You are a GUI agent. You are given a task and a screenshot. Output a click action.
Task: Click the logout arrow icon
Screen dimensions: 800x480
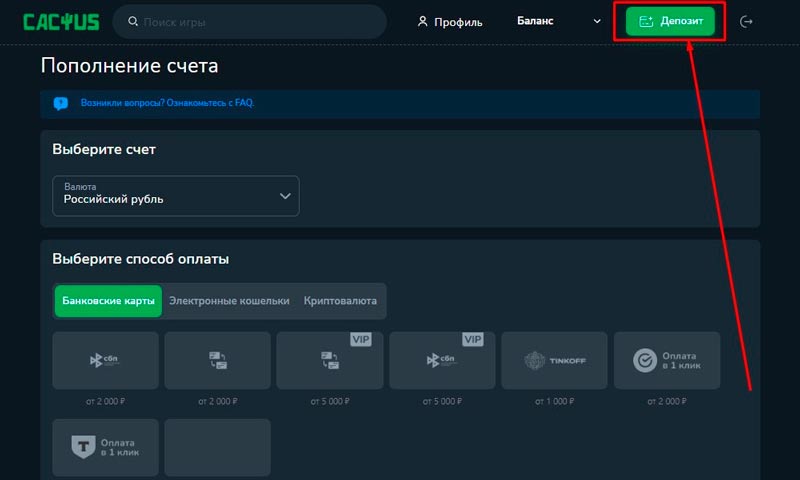coord(745,21)
